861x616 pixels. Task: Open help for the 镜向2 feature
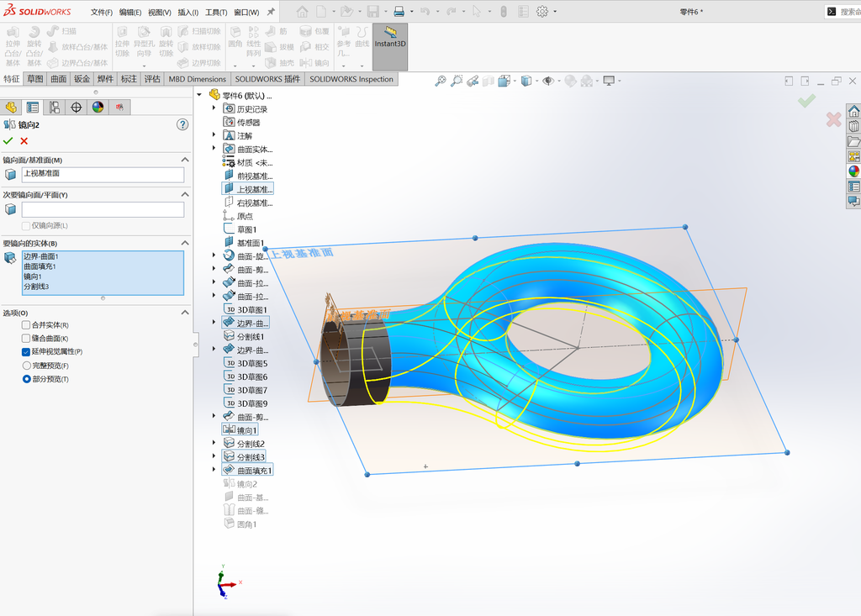point(182,124)
